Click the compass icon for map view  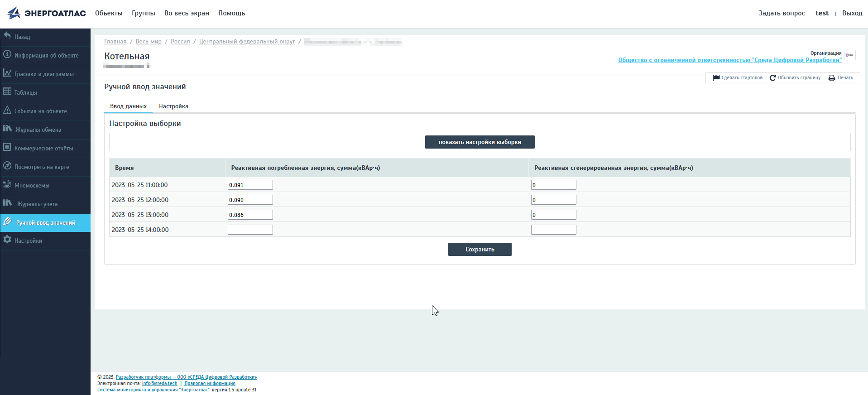tap(7, 166)
